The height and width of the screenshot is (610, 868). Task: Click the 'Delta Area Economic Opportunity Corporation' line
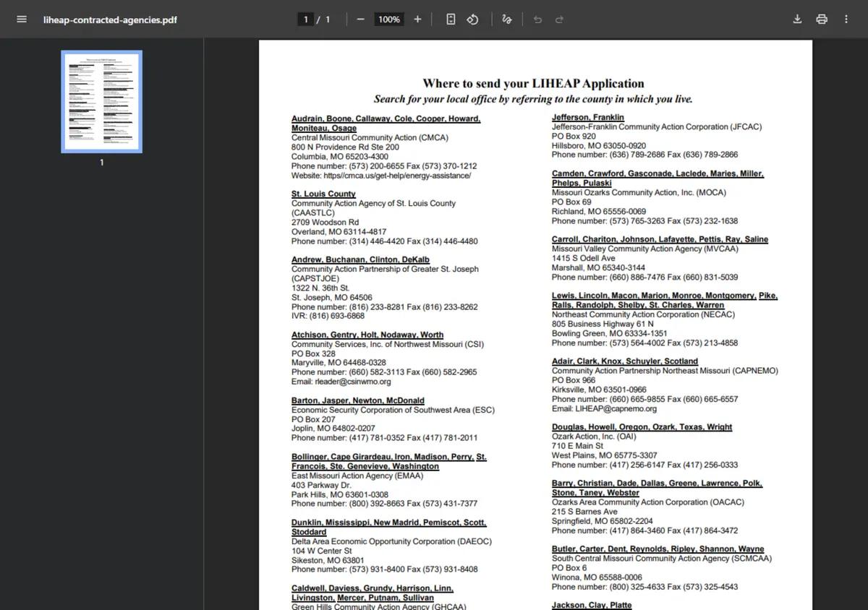[x=391, y=541]
